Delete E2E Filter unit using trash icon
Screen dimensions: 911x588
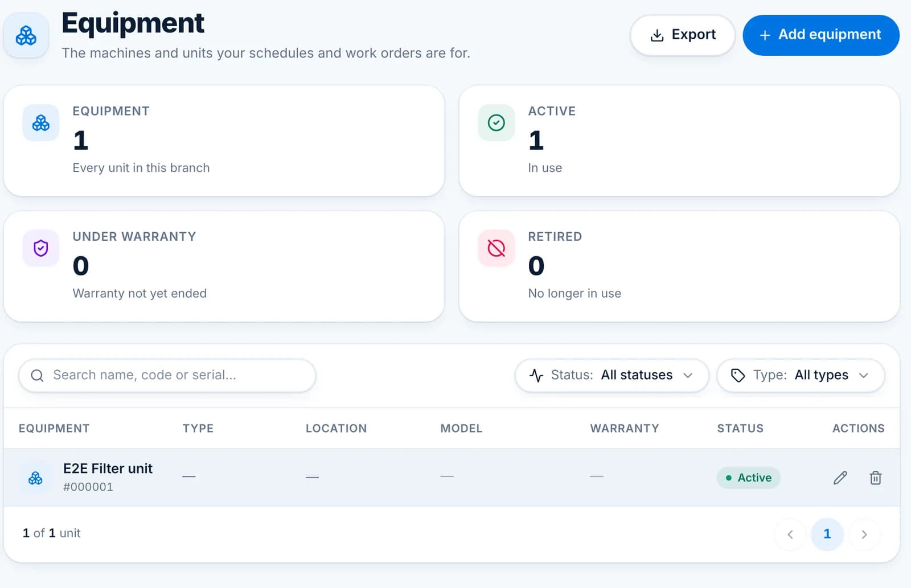876,478
